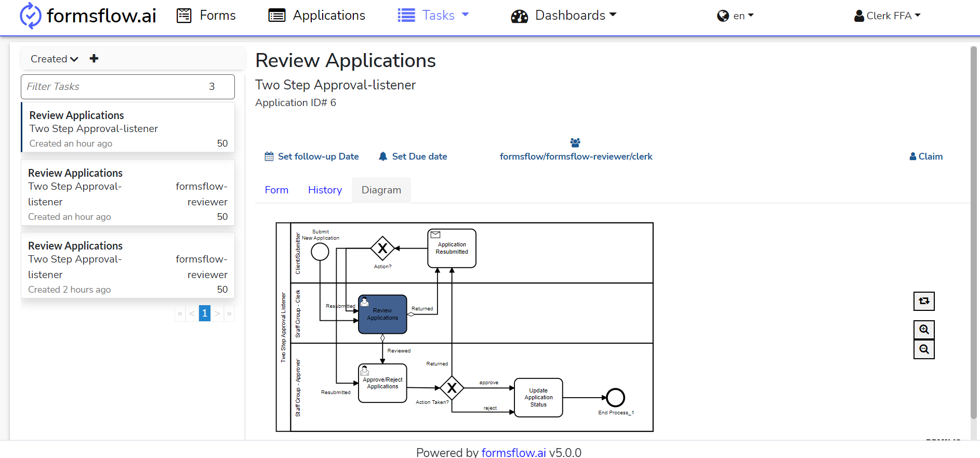Image resolution: width=980 pixels, height=458 pixels.
Task: Click the plus icon to add filter
Action: tap(94, 59)
